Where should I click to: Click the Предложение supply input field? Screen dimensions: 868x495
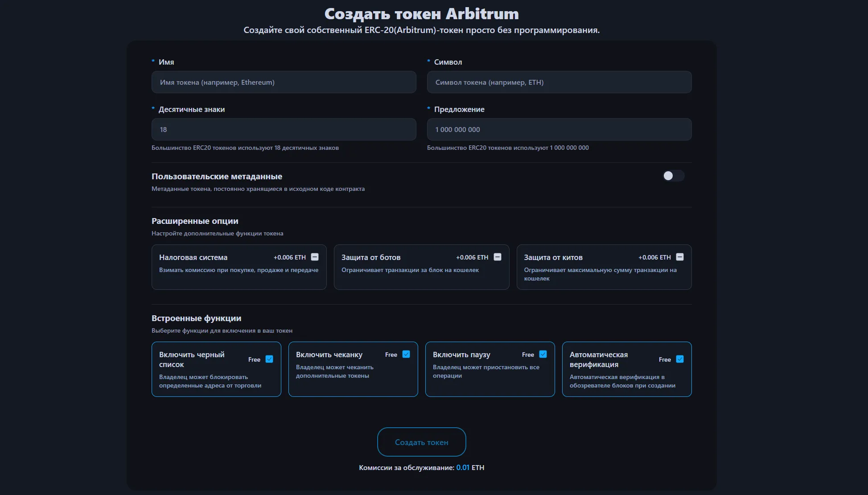pyautogui.click(x=559, y=129)
